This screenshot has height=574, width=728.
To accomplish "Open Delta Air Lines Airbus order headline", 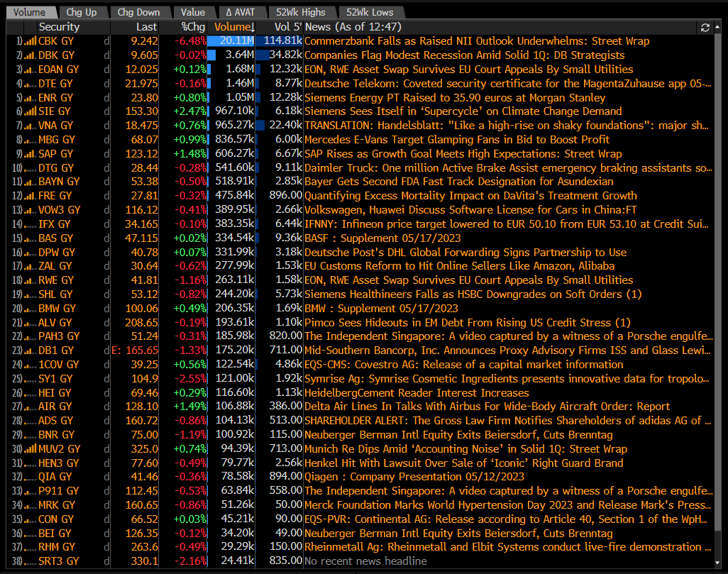I will pyautogui.click(x=487, y=407).
